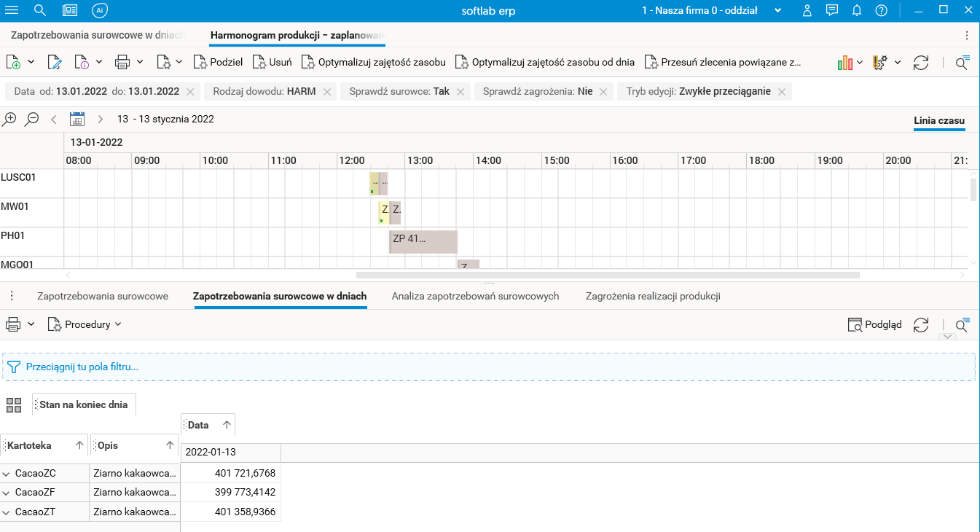980x532 pixels.
Task: Open the help question mark icon
Action: point(881,10)
